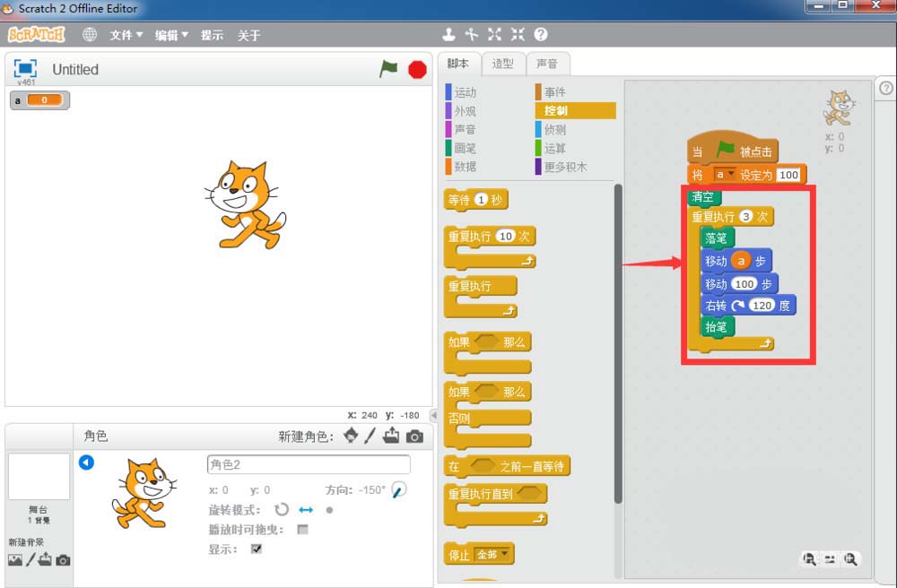Select the 画笔 pen block category
The height and width of the screenshot is (588, 897).
[x=465, y=148]
